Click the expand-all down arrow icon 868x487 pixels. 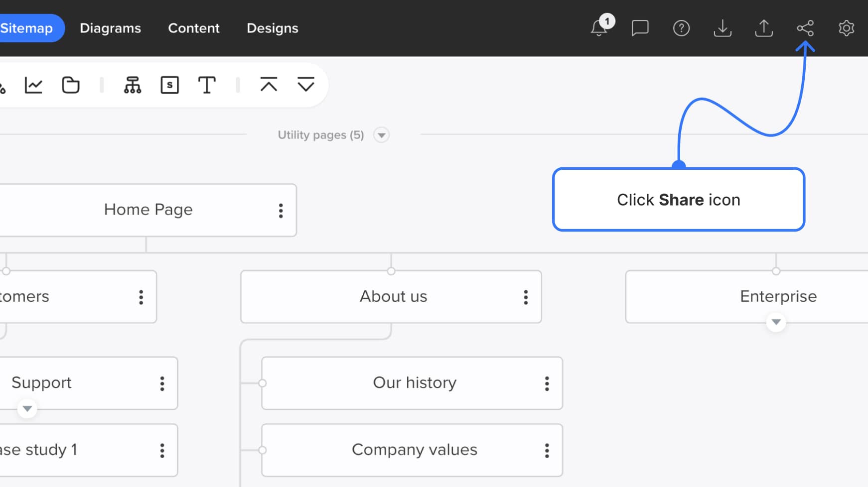pos(306,85)
